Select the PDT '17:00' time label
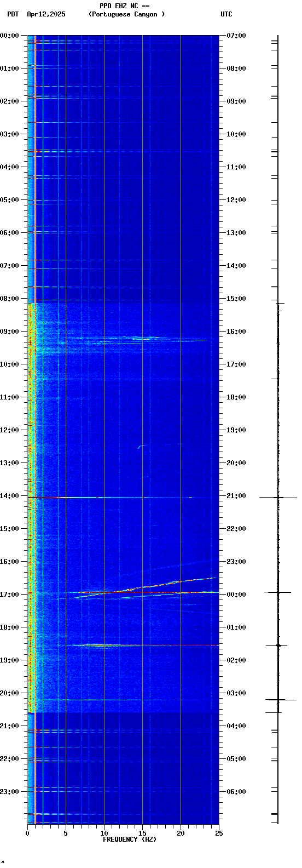The image size is (302, 868). pos(9,595)
